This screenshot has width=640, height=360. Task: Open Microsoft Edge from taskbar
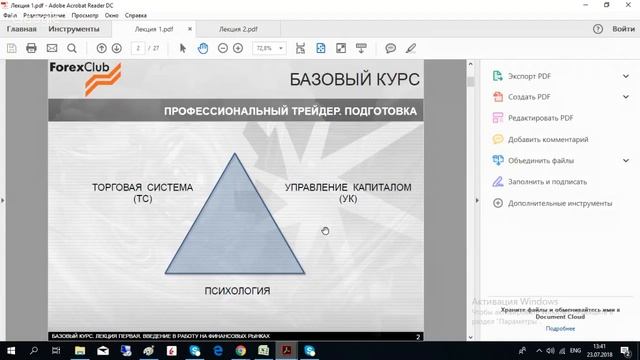pyautogui.click(x=218, y=351)
